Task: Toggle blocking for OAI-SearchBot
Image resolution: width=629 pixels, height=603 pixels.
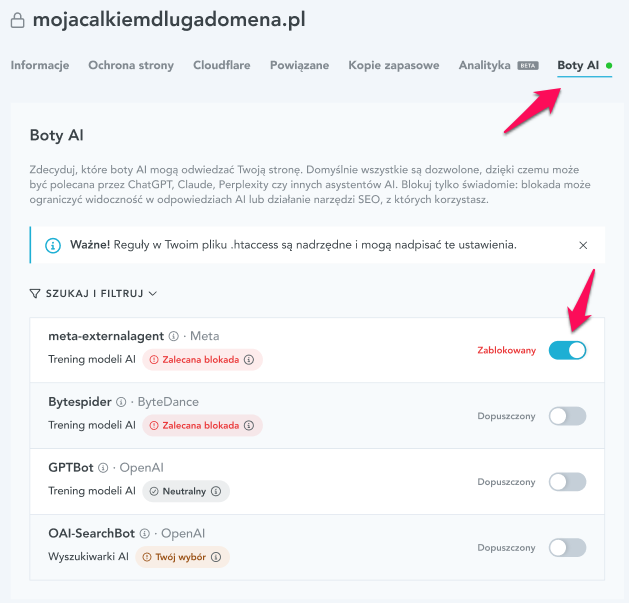Action: coord(567,548)
